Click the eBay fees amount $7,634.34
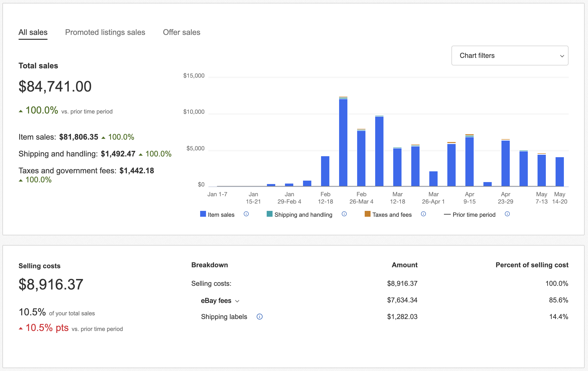This screenshot has height=371, width=588. tap(402, 300)
